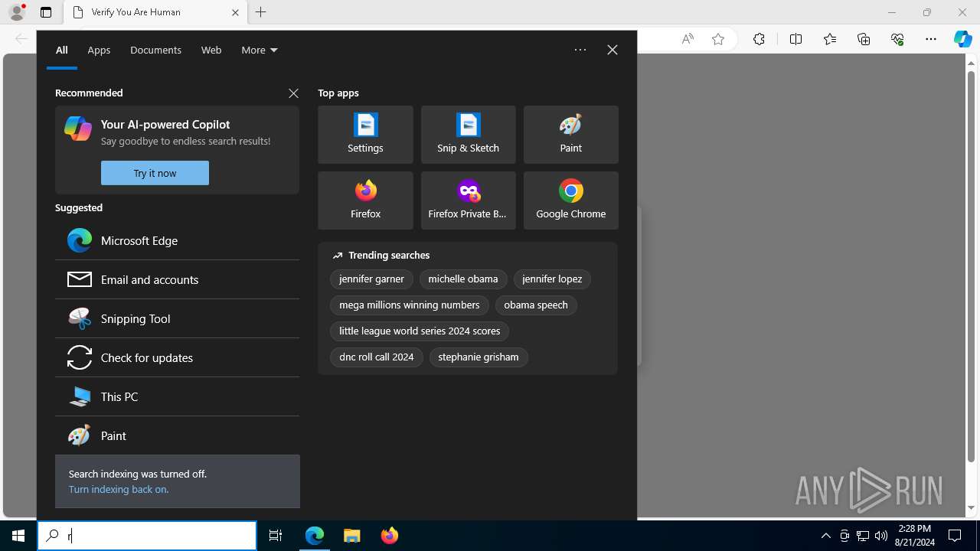The height and width of the screenshot is (551, 980).
Task: Open Edge Collections icon
Action: coord(864,39)
